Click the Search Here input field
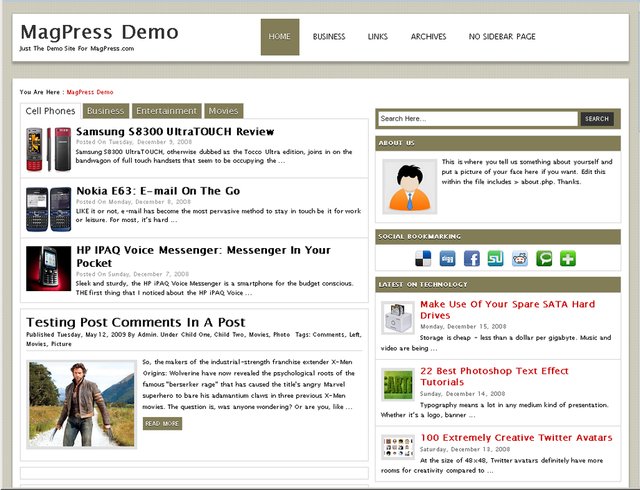Viewport: 640px width, 490px height. pyautogui.click(x=478, y=119)
